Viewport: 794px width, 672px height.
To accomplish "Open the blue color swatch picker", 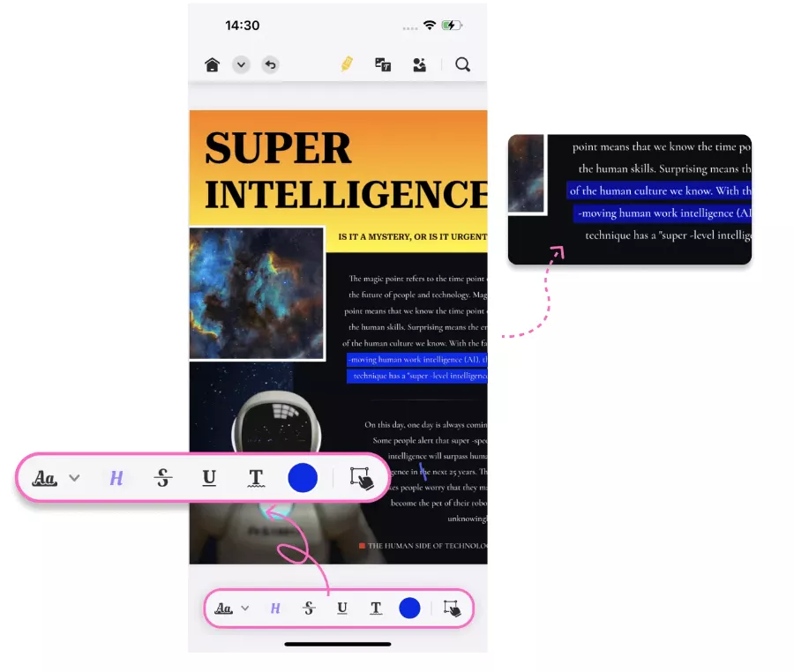I will 303,478.
